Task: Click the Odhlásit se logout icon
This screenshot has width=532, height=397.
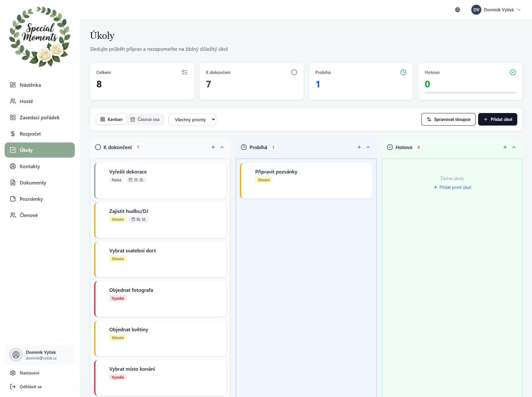Action: pos(13,387)
